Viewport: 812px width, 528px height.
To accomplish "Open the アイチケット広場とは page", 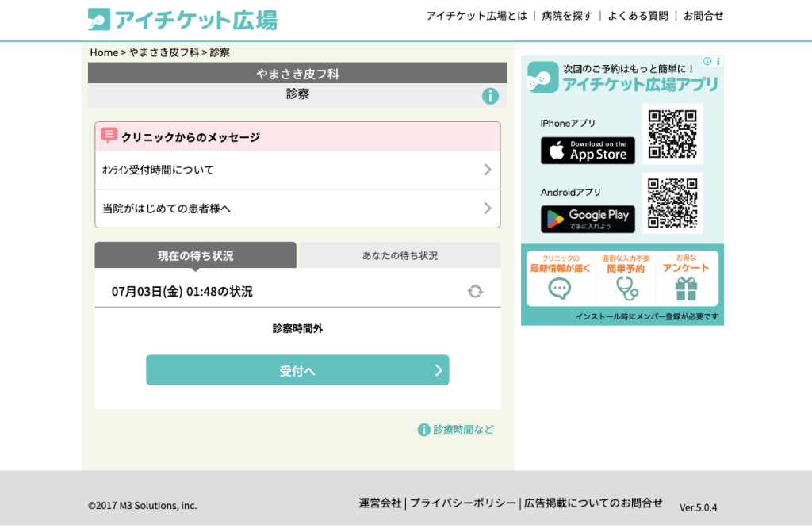I will tap(477, 16).
